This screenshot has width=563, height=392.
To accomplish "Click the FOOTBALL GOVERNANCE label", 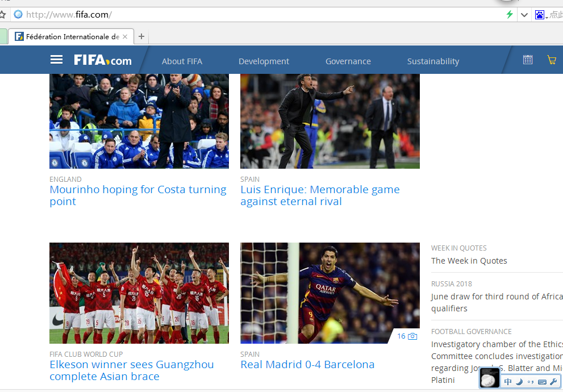I will click(x=471, y=332).
